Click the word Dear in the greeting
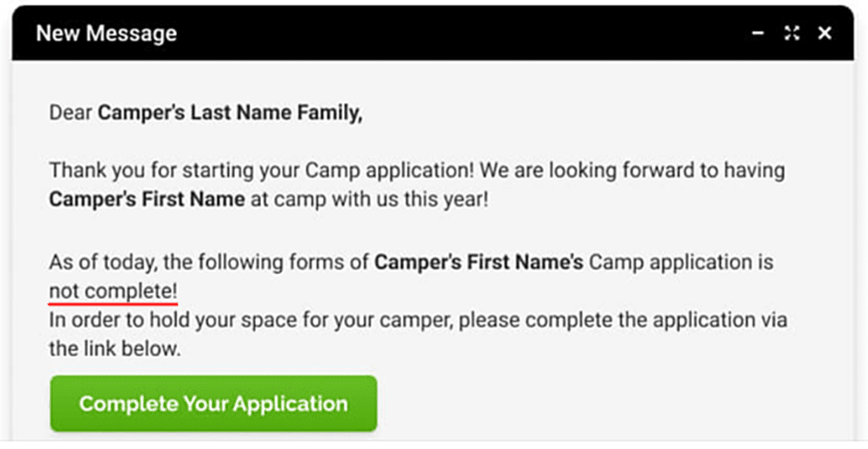Screen dimensions: 868x449 [x=71, y=113]
